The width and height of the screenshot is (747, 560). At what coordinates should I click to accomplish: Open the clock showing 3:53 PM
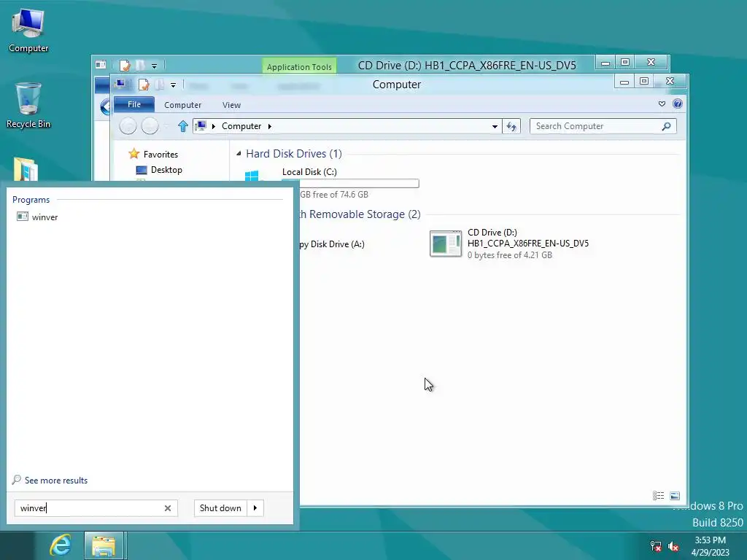pos(710,545)
